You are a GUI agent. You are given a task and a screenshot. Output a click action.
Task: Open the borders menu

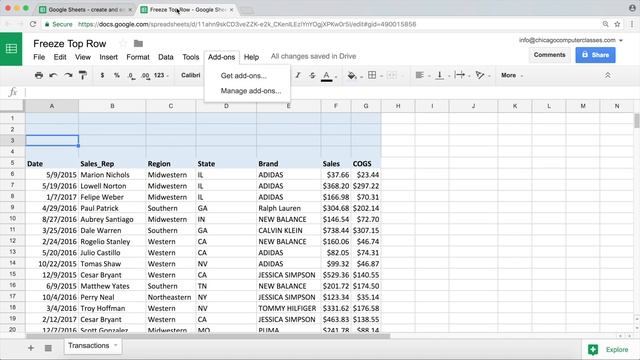click(372, 75)
